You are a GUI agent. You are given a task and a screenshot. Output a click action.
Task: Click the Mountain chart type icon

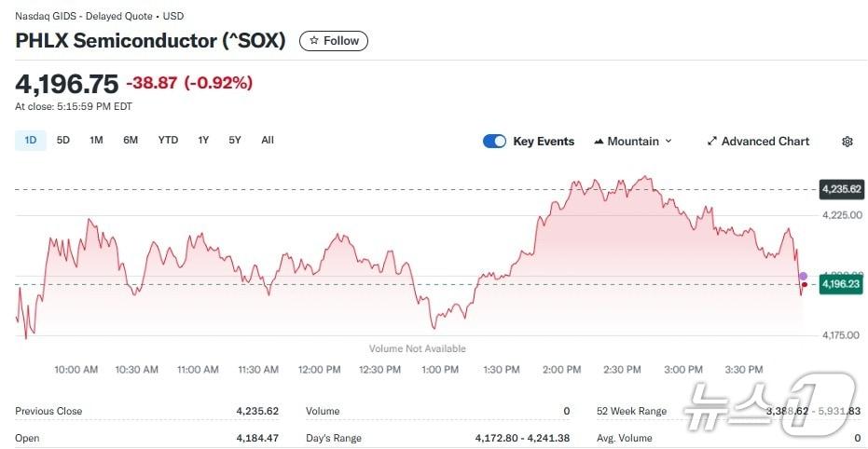[x=599, y=142]
